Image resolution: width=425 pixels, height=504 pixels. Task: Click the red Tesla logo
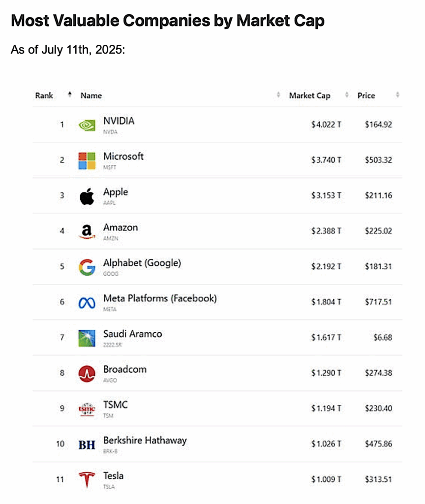(x=87, y=480)
